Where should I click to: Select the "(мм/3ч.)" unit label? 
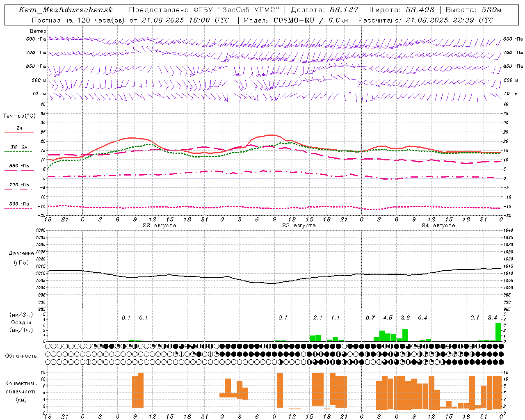(x=21, y=315)
